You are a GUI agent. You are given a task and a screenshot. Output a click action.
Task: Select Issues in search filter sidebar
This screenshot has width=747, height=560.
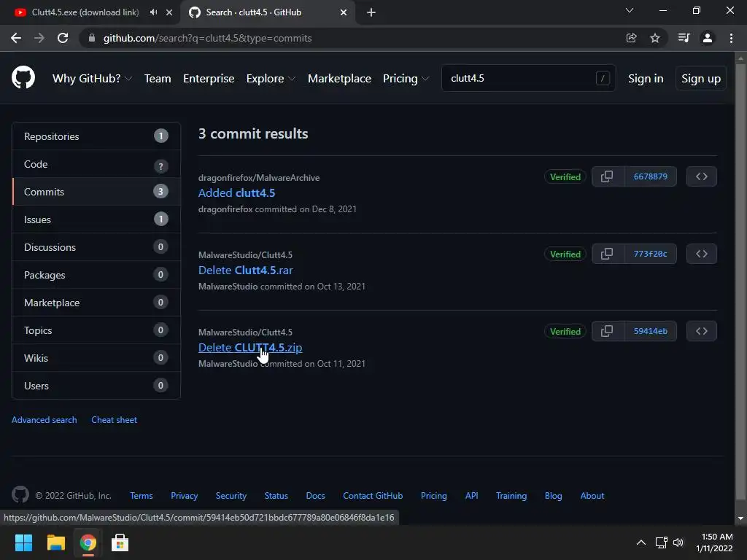(96, 219)
